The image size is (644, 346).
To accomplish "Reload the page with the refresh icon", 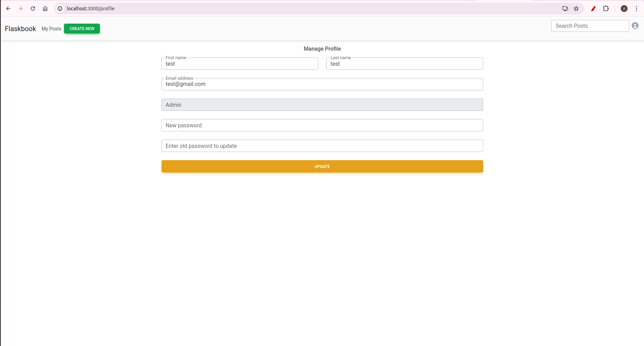I will (33, 9).
